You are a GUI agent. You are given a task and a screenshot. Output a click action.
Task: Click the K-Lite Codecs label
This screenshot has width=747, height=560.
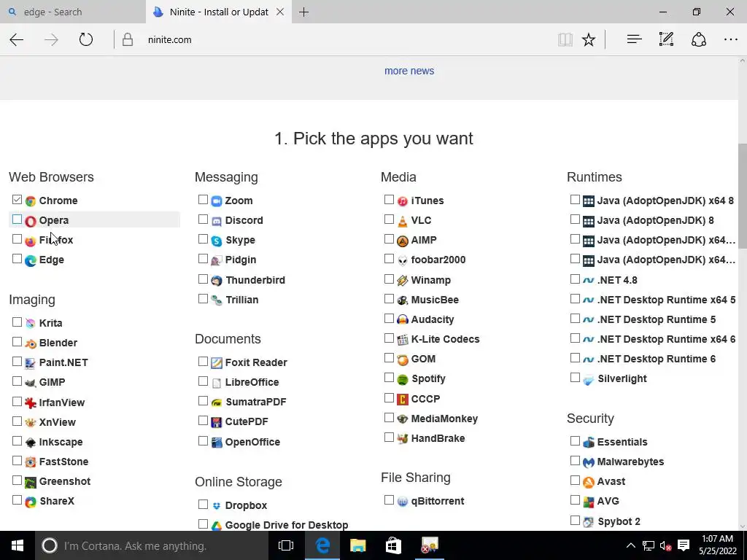point(446,340)
